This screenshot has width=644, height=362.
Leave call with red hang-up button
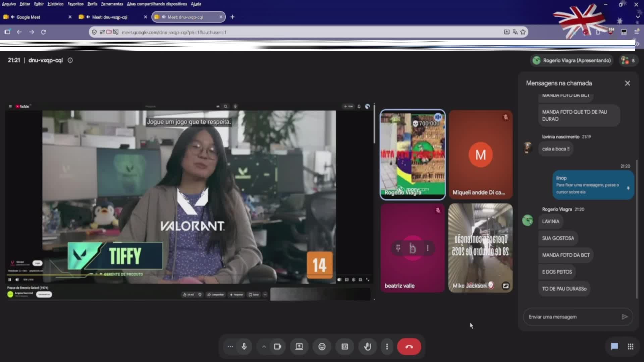[x=409, y=347]
